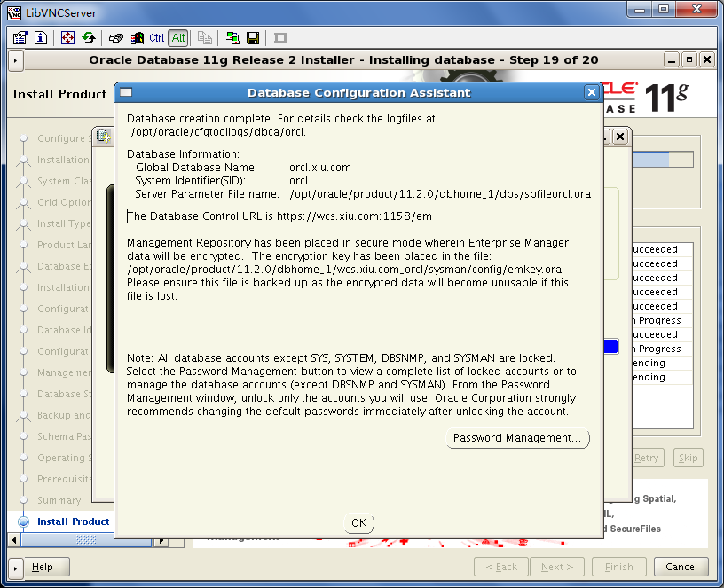Select the Summary step in the sidebar
Viewport: 724px width, 588px height.
(x=59, y=500)
